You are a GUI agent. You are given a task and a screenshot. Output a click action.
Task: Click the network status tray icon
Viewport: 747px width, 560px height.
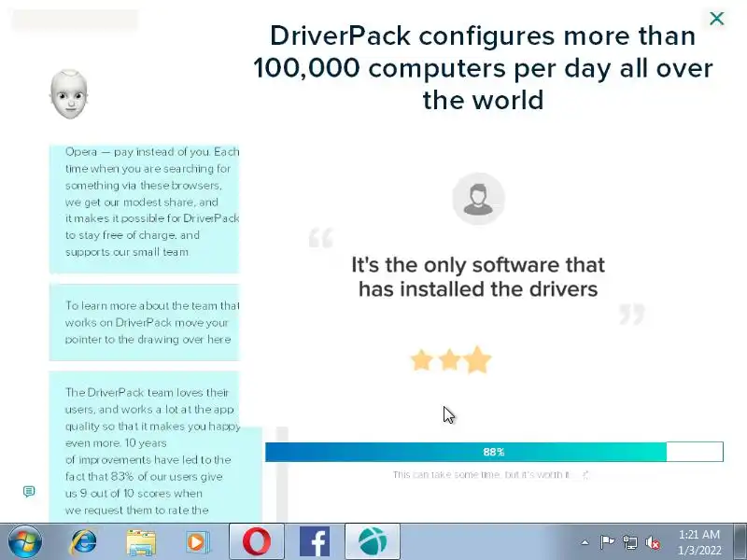click(x=629, y=542)
